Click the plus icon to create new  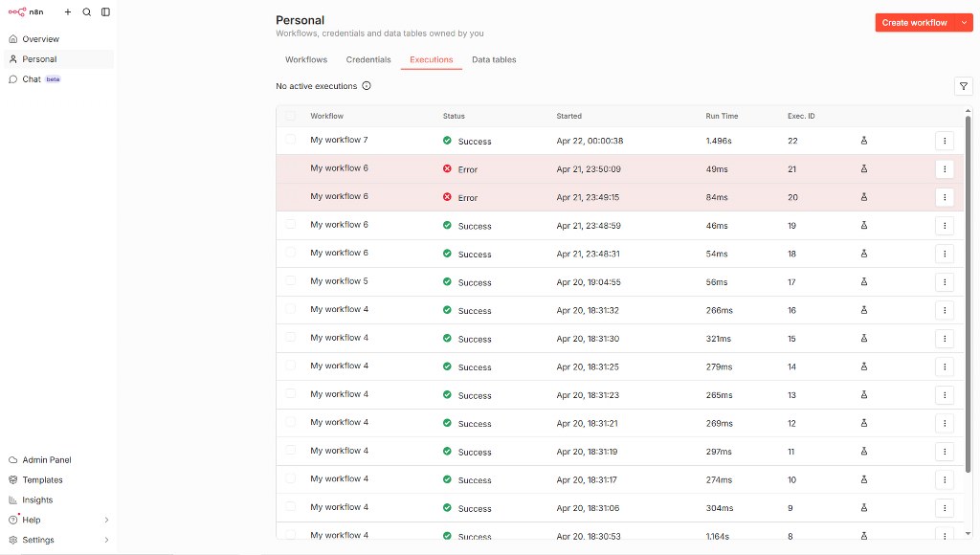point(68,11)
